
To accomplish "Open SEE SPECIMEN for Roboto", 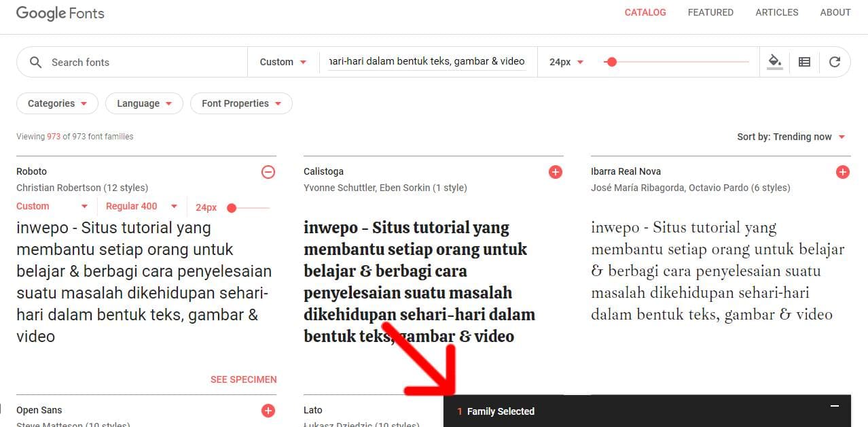I will [x=243, y=379].
